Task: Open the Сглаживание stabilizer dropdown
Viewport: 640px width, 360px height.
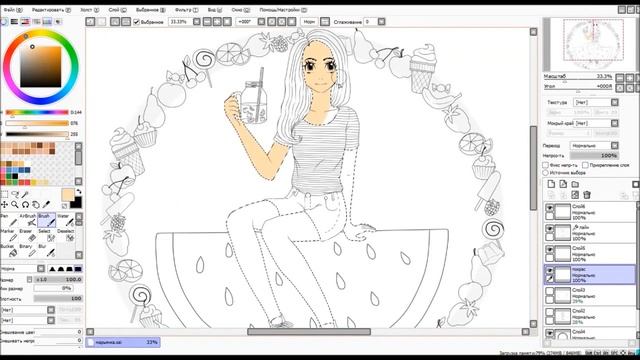Action: point(381,22)
